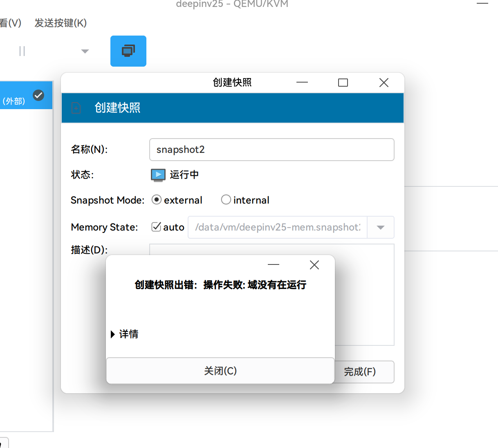Click the checkmark badge on 外部 snapshot

coord(38,95)
